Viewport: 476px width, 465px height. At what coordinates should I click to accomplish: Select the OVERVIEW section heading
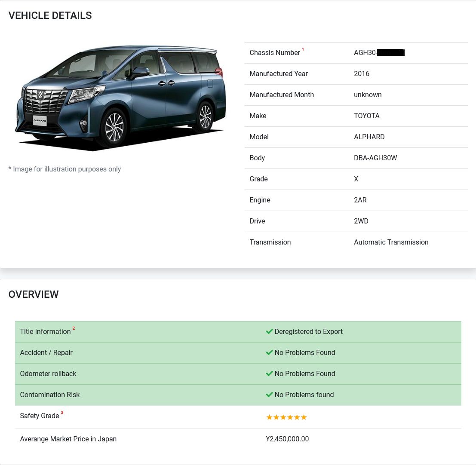34,294
